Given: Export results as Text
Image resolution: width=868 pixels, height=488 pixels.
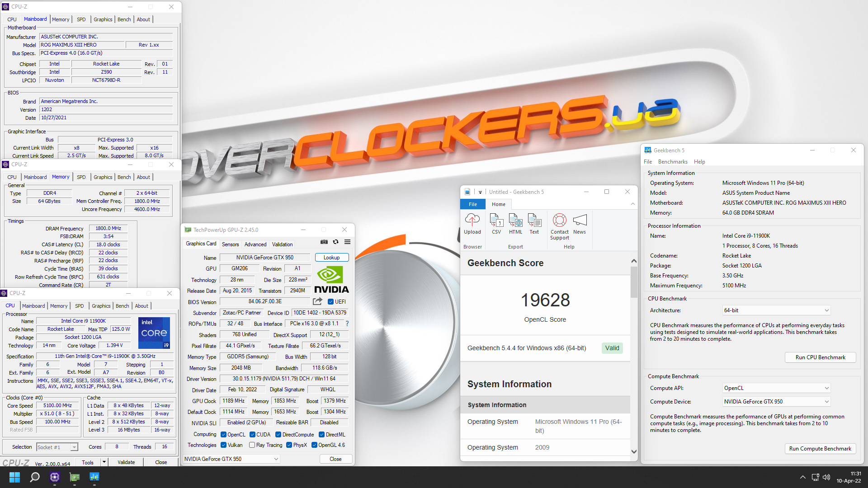Looking at the screenshot, I should point(534,224).
